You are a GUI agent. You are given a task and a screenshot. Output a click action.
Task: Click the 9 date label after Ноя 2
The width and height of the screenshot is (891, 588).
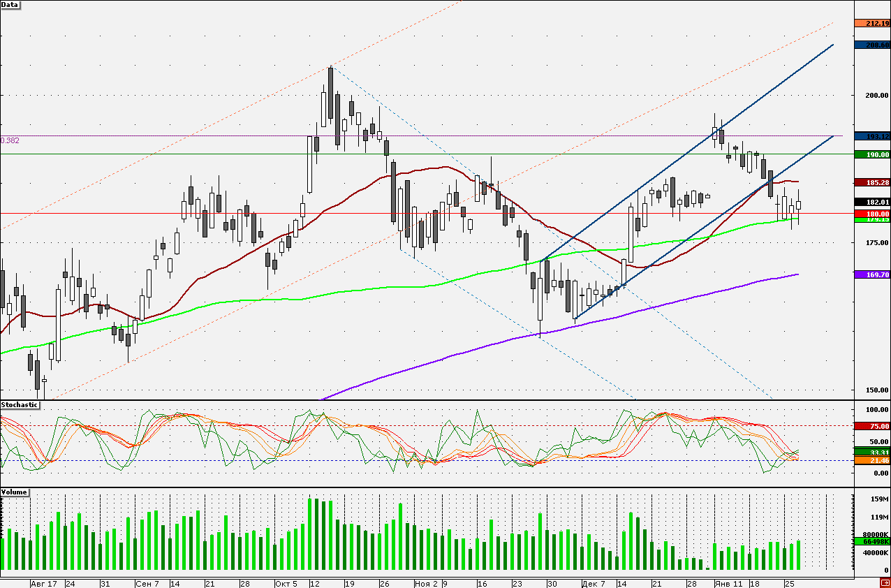click(x=444, y=583)
